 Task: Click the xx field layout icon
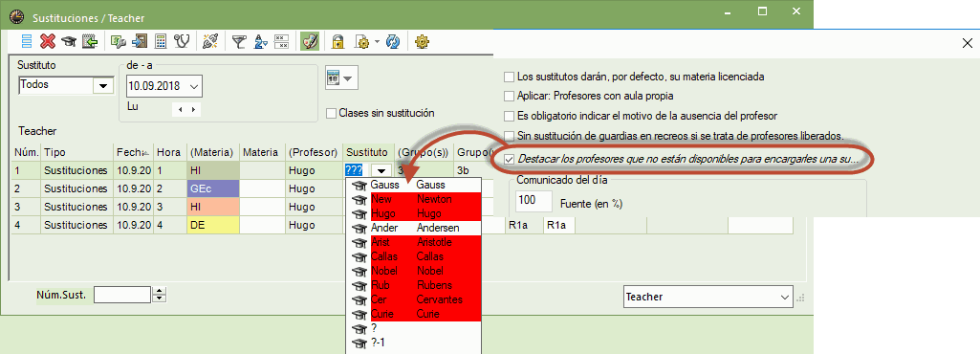(281, 41)
